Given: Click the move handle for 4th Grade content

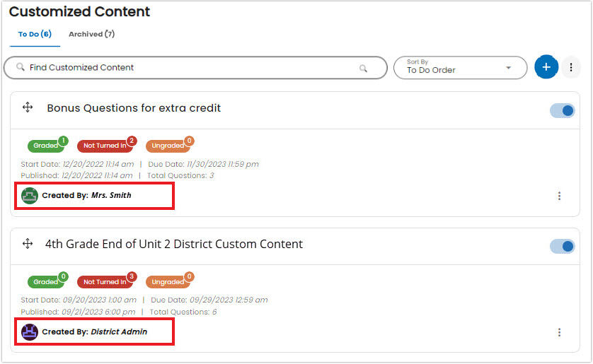Looking at the screenshot, I should pos(28,244).
